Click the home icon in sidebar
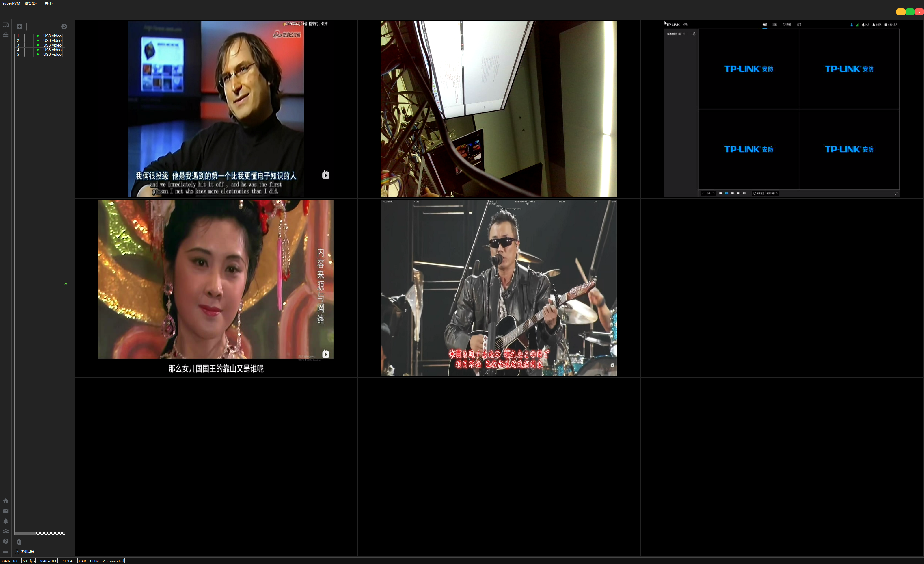This screenshot has height=564, width=924. (x=5, y=501)
